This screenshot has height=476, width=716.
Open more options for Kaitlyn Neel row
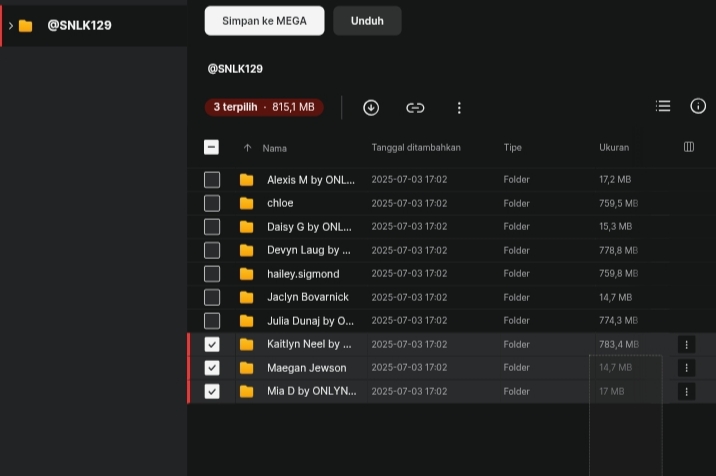pyautogui.click(x=686, y=344)
